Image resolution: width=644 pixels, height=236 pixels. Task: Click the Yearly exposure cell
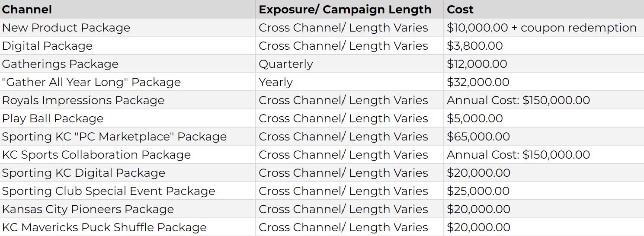click(276, 82)
